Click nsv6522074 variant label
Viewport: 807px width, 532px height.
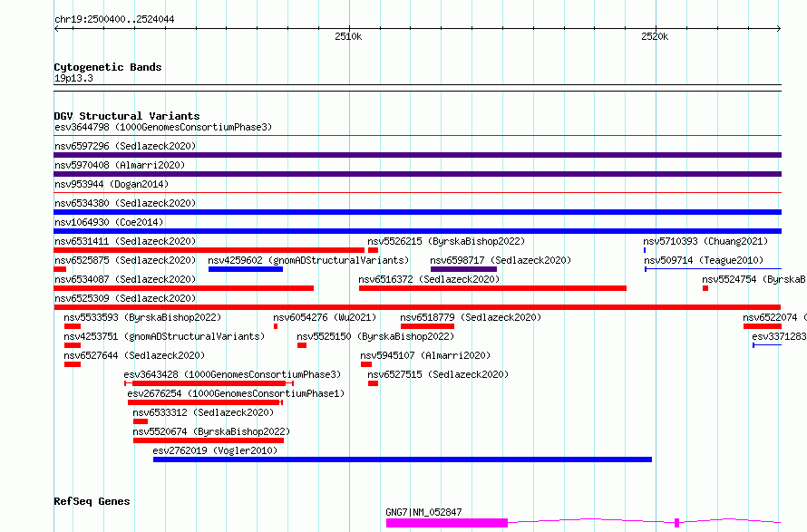coord(774,317)
